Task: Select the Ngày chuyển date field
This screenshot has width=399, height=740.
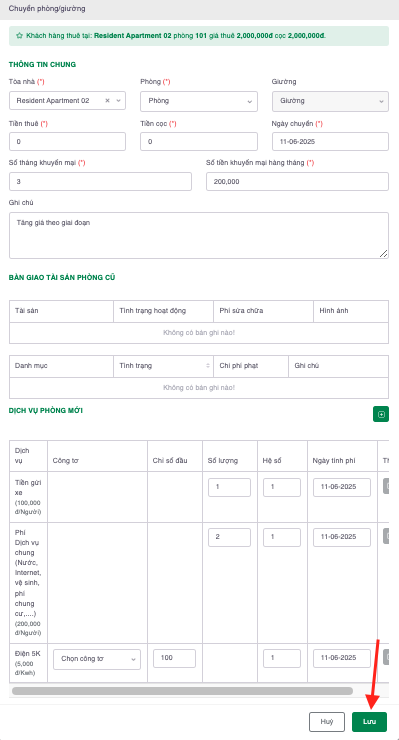Action: coord(330,142)
